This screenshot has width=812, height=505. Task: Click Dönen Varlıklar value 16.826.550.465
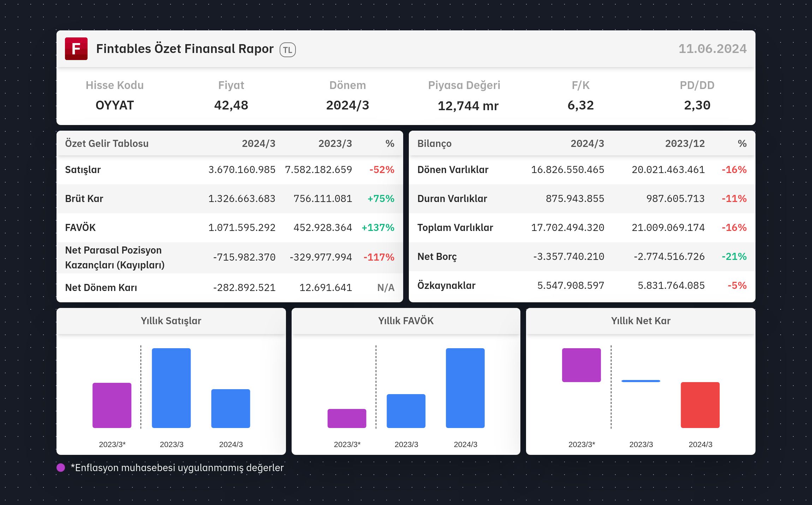568,170
